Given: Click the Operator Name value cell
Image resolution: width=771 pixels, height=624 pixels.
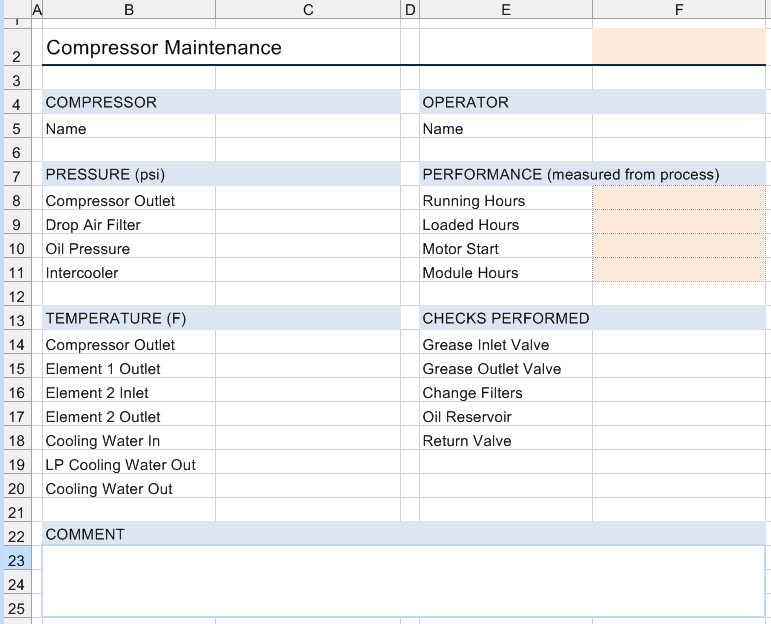Looking at the screenshot, I should click(679, 129).
